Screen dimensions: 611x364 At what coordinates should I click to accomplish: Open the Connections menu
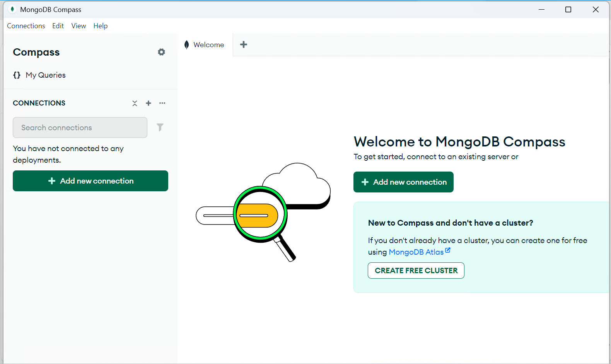[26, 26]
